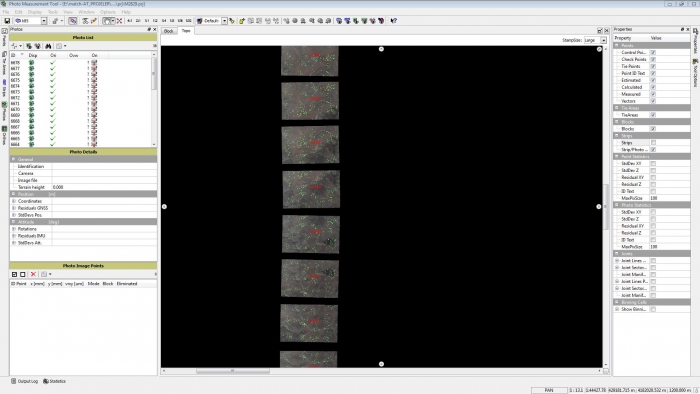This screenshot has width=700, height=394.
Task: Click the red X icon in main toolbar
Action: (119, 21)
